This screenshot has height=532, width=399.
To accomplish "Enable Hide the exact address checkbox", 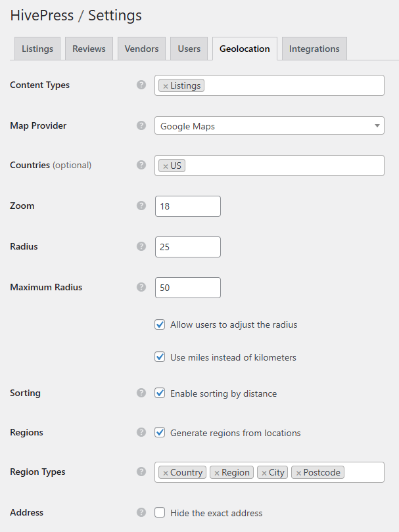I will (x=160, y=513).
